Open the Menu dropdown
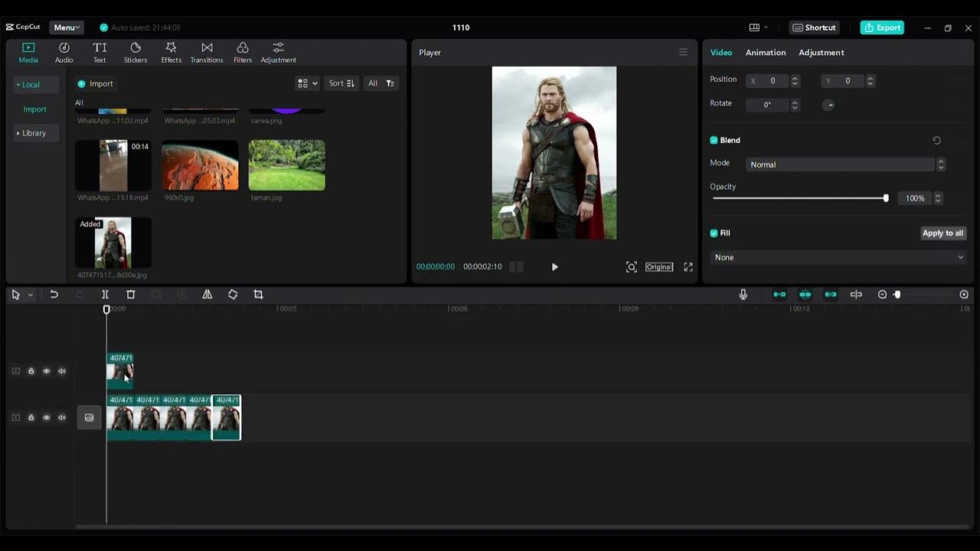 [x=67, y=28]
